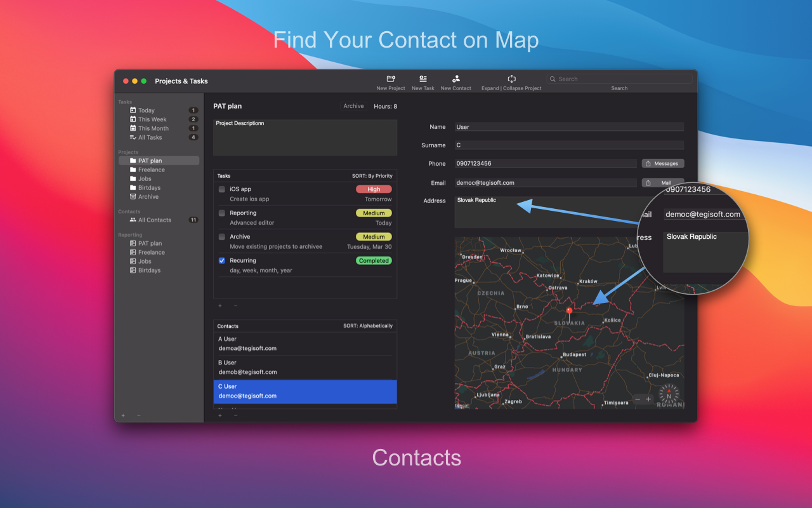This screenshot has height=508, width=812.
Task: Open All Contacts in the sidebar
Action: (x=159, y=220)
